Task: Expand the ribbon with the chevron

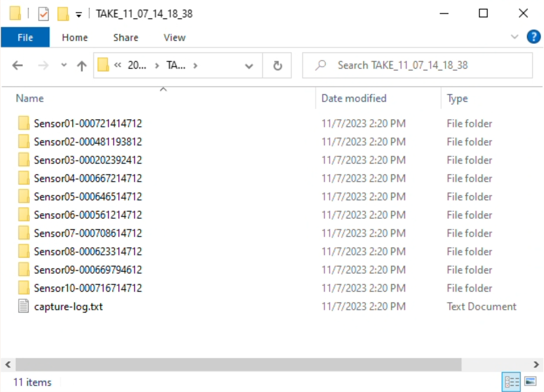Action: [514, 37]
